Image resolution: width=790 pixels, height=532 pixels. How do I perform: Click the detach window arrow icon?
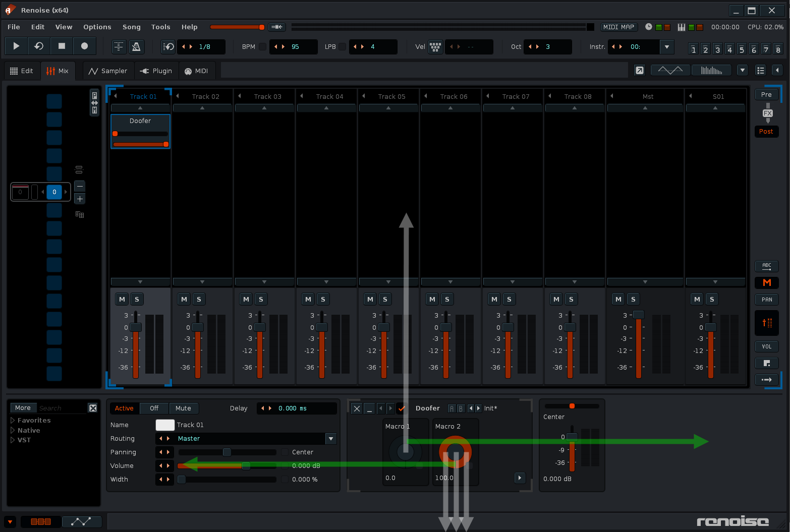pyautogui.click(x=640, y=71)
